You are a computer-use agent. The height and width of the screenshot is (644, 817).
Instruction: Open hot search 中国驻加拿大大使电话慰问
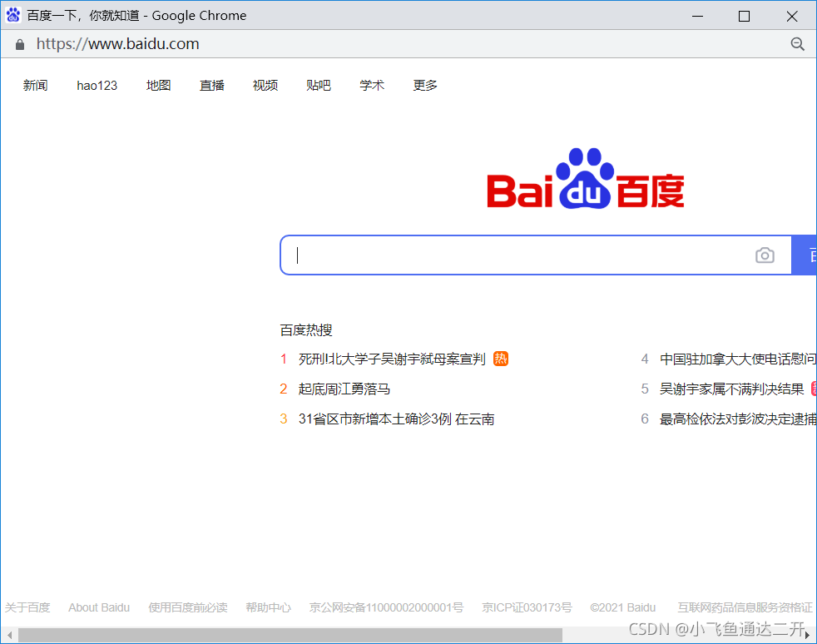click(x=738, y=359)
